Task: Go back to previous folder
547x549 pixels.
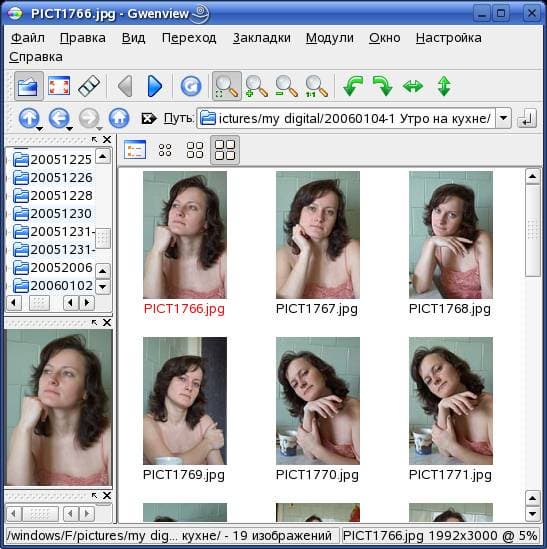Action: pos(58,118)
